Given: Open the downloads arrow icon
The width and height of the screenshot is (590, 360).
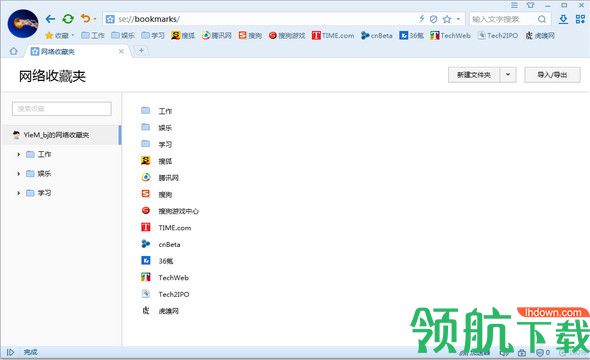Looking at the screenshot, I should 563,19.
